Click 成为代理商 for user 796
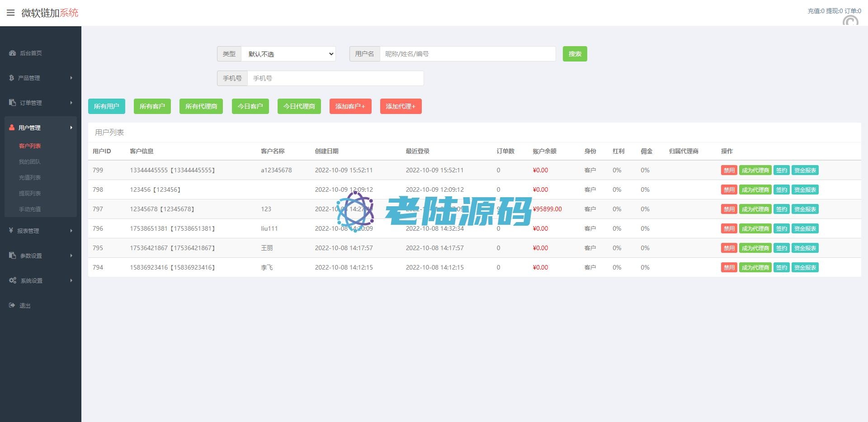This screenshot has height=422, width=868. tap(755, 228)
